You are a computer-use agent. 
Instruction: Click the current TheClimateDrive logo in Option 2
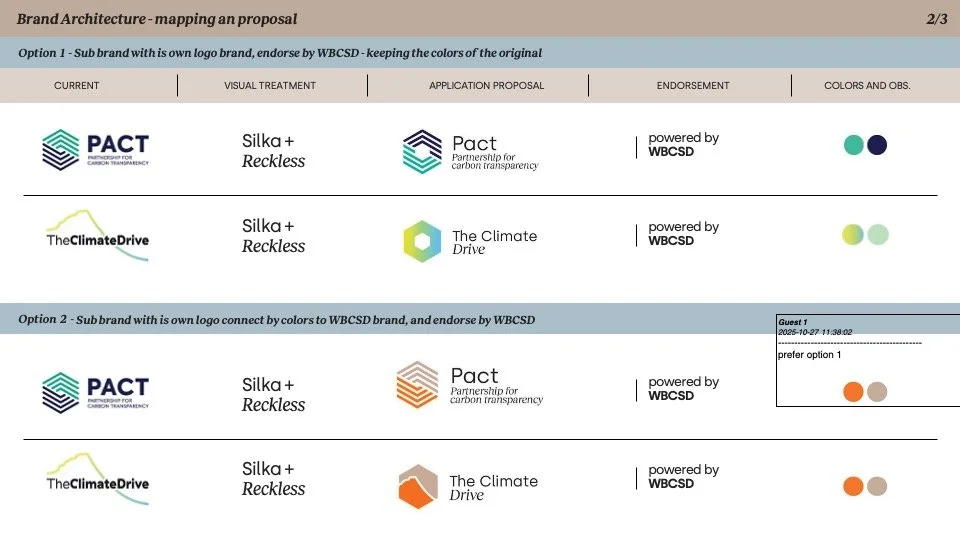98,479
